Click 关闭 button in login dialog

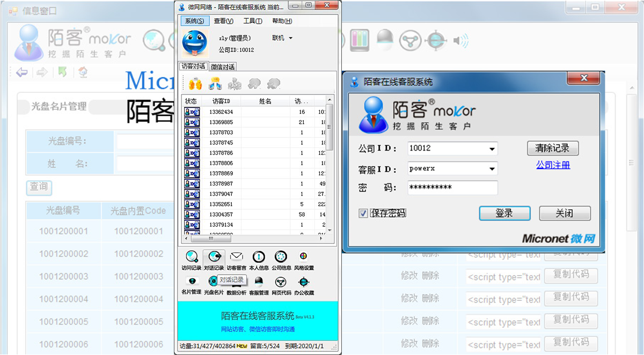565,213
